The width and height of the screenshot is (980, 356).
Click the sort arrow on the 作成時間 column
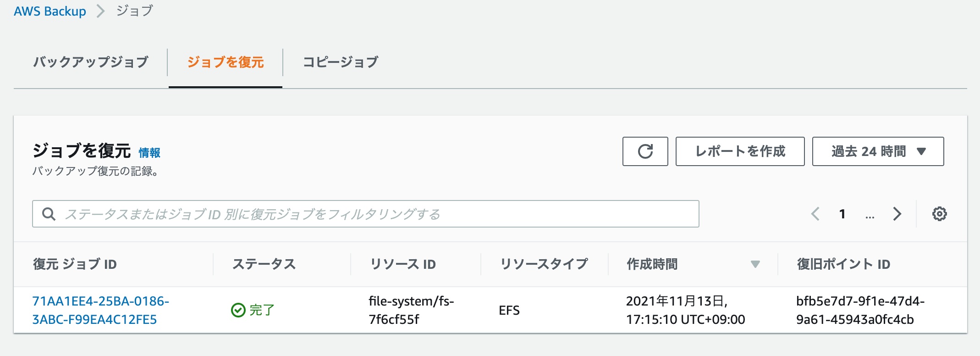(754, 265)
